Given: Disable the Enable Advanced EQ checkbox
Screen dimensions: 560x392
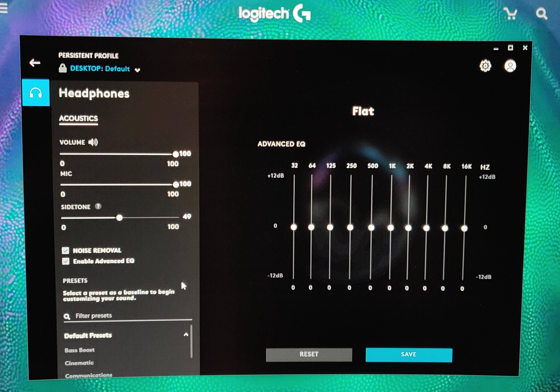Looking at the screenshot, I should (66, 261).
